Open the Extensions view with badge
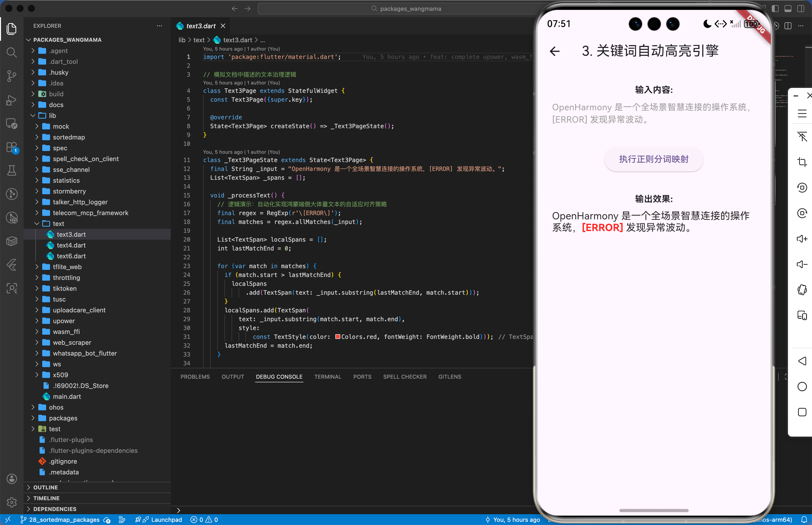The height and width of the screenshot is (525, 812). pyautogui.click(x=12, y=147)
